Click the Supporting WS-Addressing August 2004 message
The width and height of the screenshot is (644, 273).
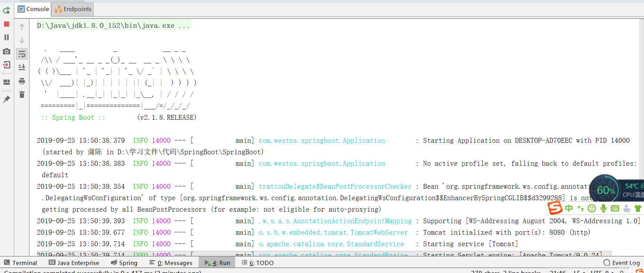click(531, 221)
